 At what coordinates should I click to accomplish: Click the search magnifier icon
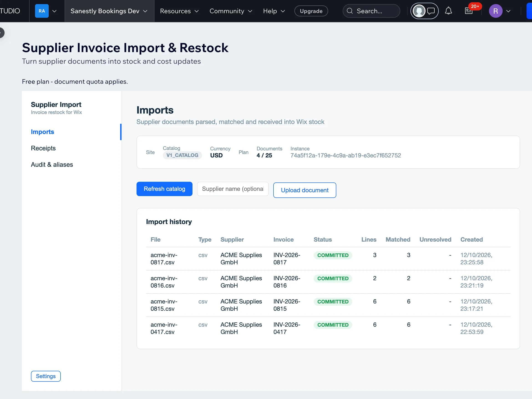[350, 11]
